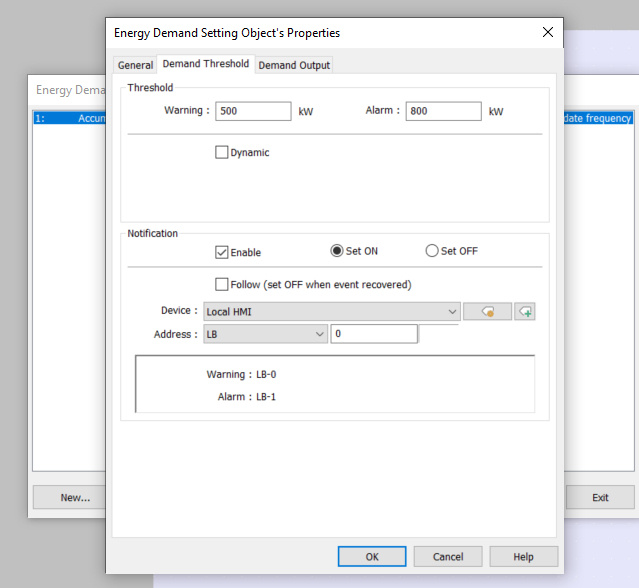Open Help for this dialog
The width and height of the screenshot is (639, 588).
coord(523,557)
